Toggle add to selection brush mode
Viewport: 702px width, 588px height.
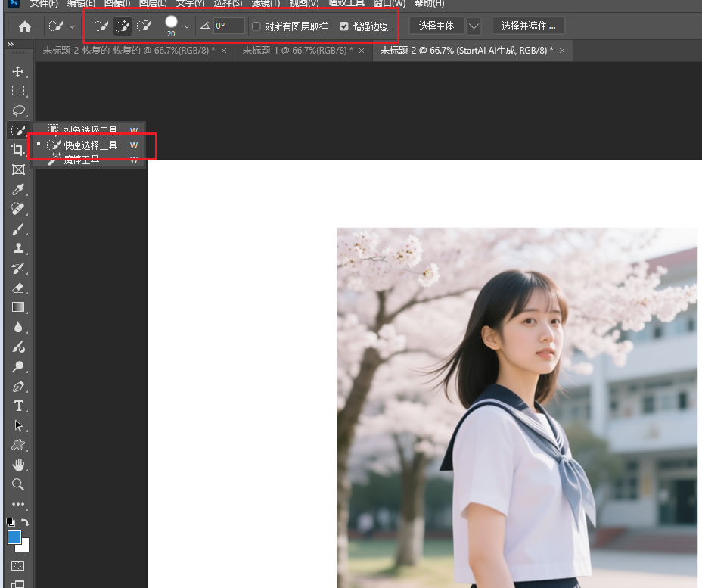(x=122, y=25)
